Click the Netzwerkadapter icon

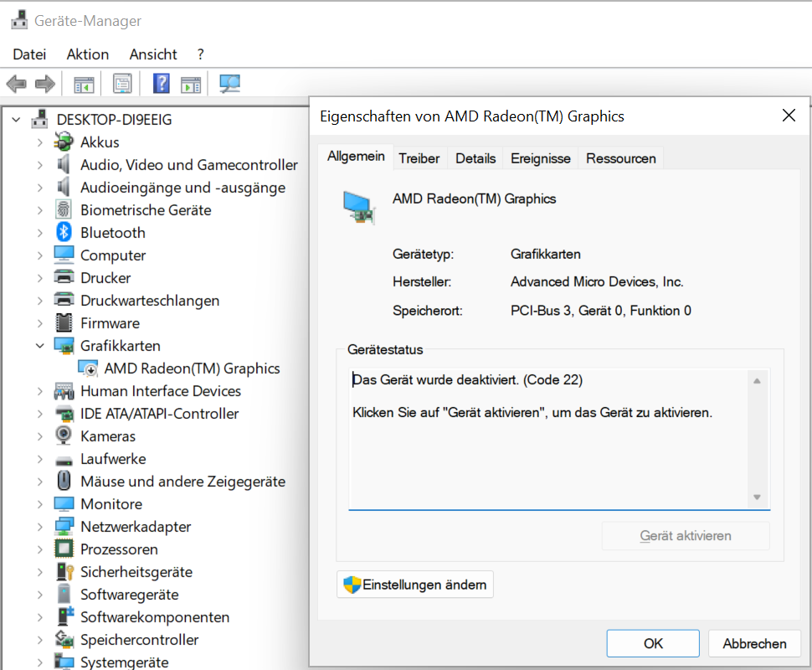64,526
